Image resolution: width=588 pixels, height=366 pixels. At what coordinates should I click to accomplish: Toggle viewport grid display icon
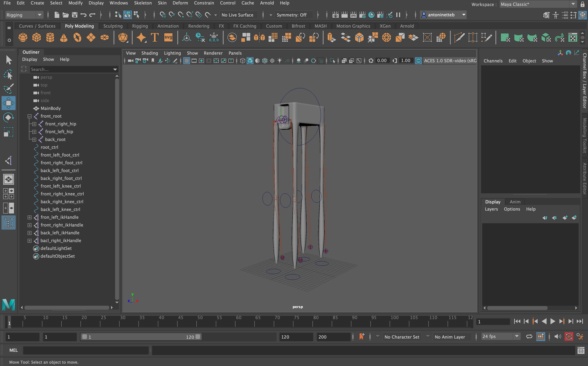187,61
